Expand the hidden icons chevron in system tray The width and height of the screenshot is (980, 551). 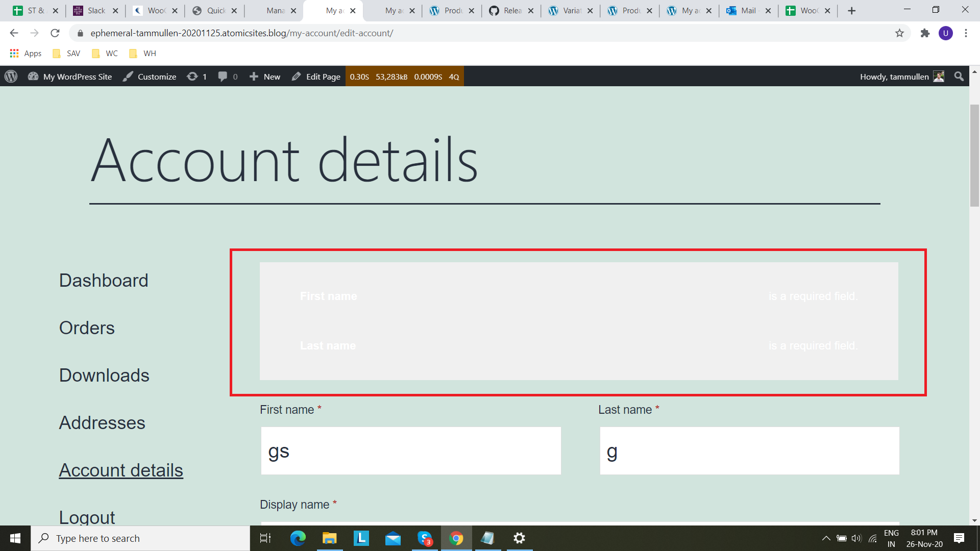tap(826, 538)
